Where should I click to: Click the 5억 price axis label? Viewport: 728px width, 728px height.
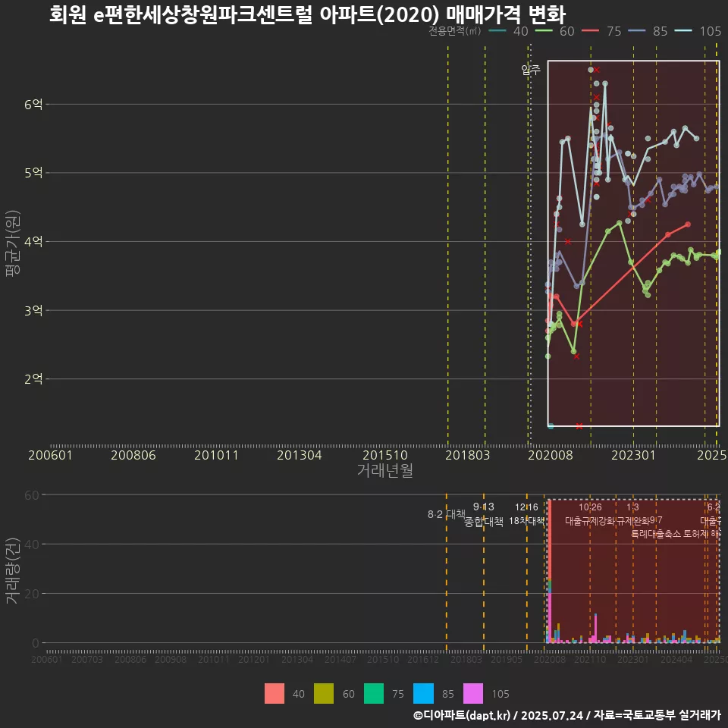(x=33, y=173)
